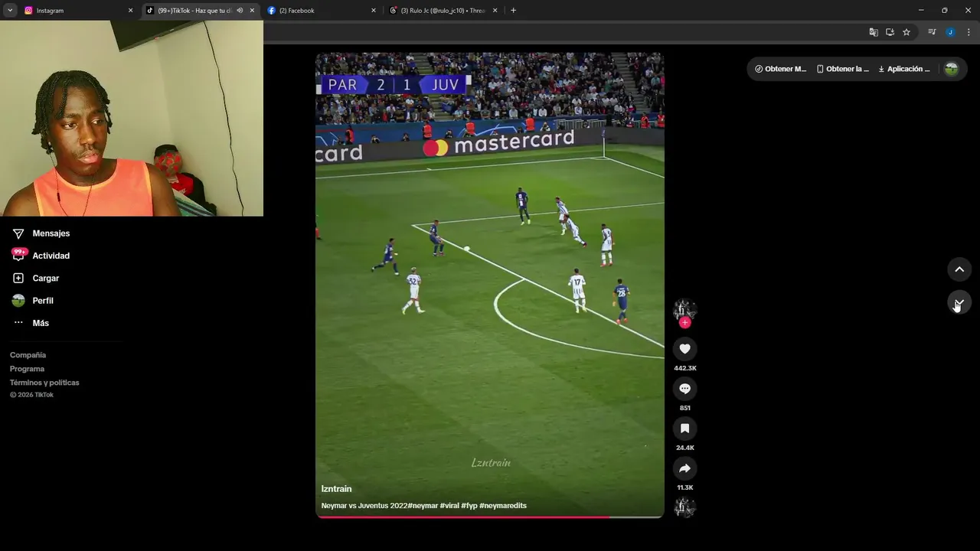Click the 11.3K shares count
Screen dimensions: 980x551
point(684,487)
